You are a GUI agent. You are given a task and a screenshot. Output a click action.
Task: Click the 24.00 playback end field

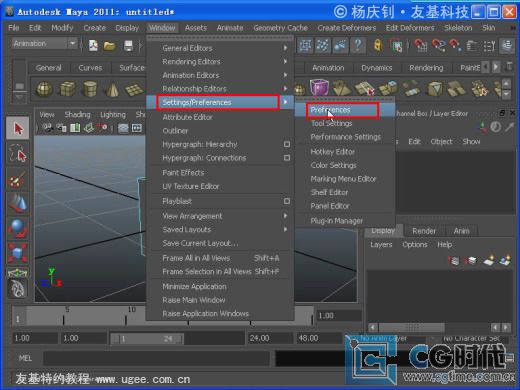[x=270, y=338]
